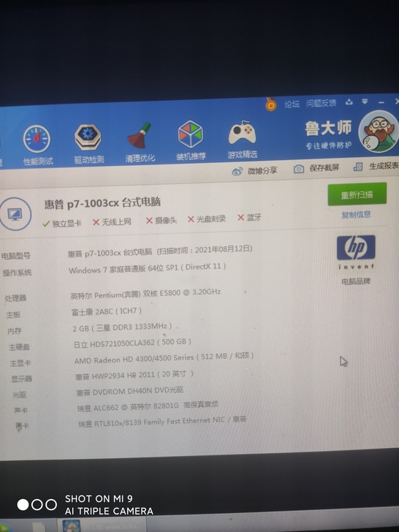Select the 内存 row label

click(x=15, y=331)
